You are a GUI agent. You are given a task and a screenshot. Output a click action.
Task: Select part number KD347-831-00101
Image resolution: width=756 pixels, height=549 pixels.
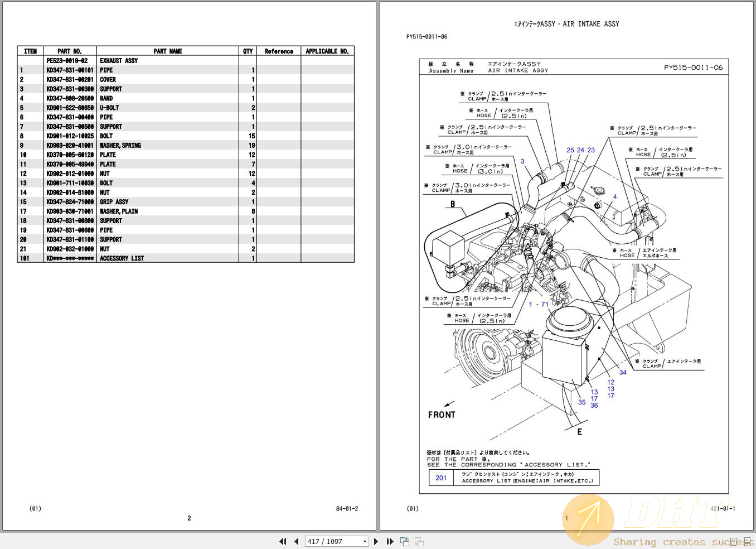pos(70,70)
